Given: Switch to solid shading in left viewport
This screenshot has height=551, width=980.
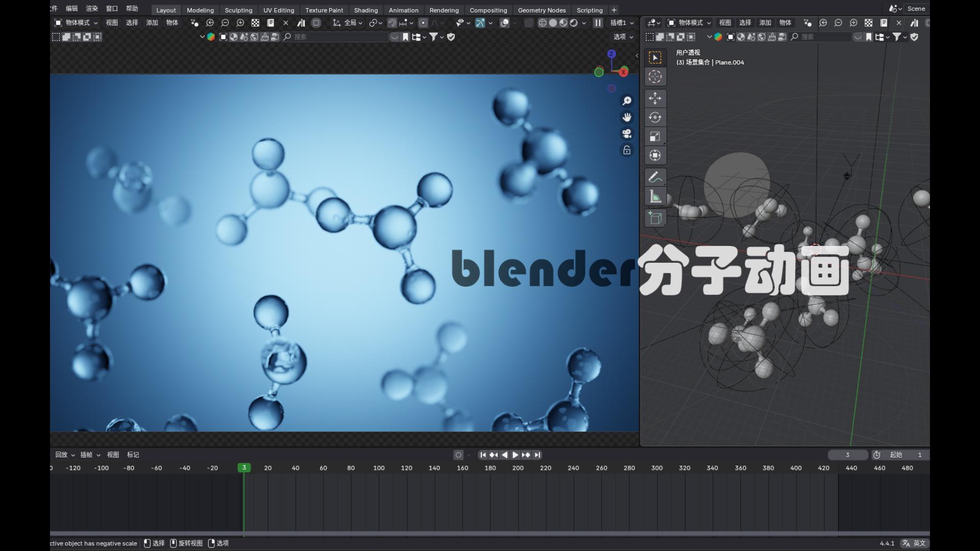Looking at the screenshot, I should (553, 23).
